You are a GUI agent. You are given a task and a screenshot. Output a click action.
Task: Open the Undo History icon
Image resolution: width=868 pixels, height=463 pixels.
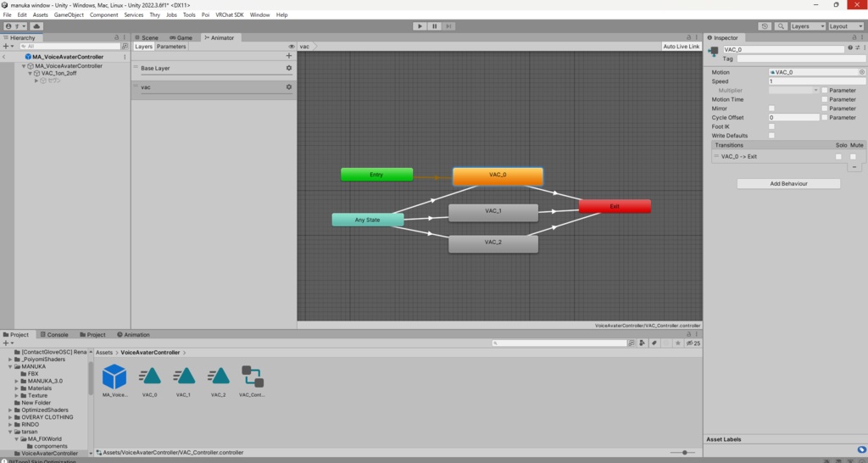765,26
